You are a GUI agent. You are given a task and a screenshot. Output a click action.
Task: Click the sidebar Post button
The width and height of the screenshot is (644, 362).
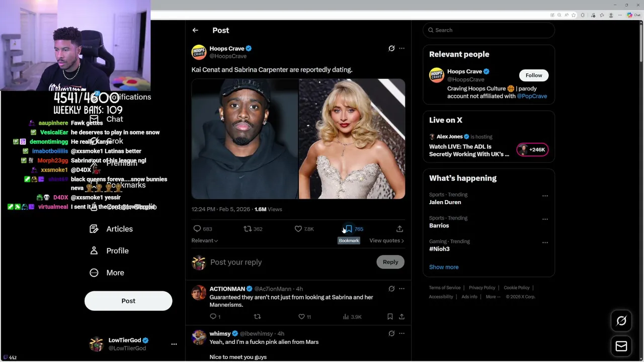pos(128,301)
